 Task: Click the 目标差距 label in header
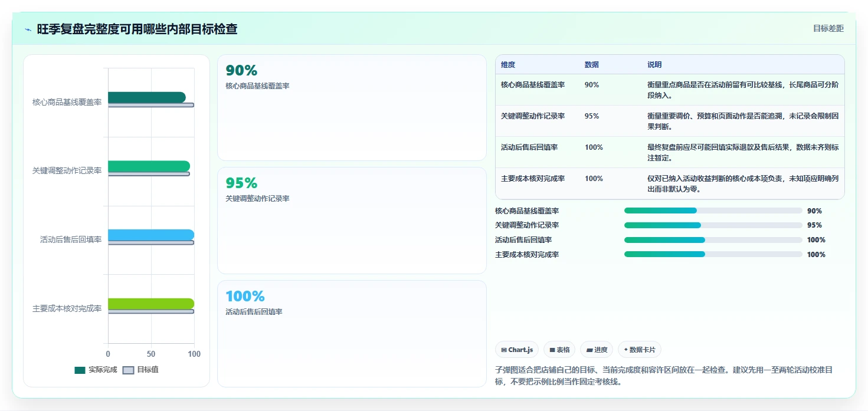(x=828, y=28)
